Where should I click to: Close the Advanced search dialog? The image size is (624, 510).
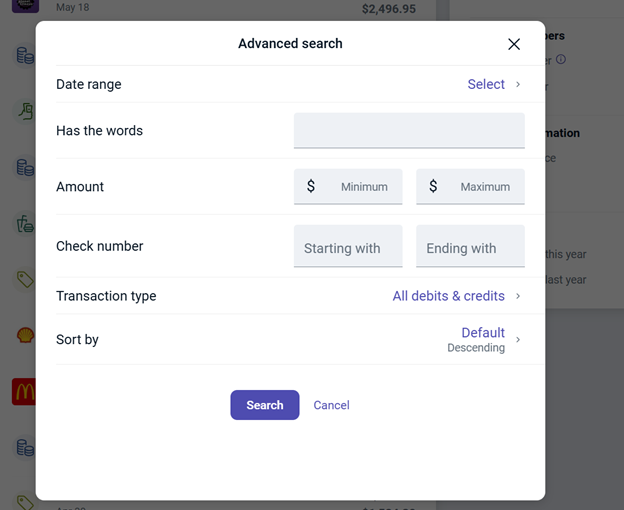point(514,44)
